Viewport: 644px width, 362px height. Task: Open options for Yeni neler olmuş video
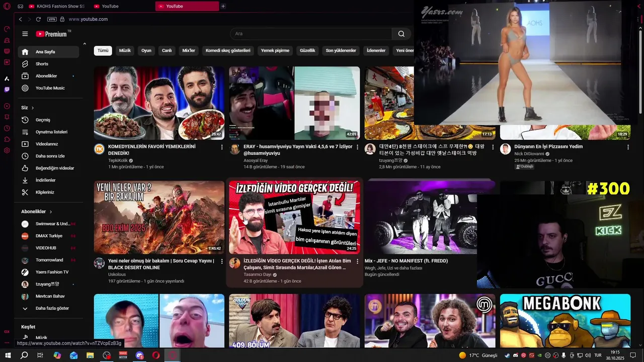tap(222, 261)
